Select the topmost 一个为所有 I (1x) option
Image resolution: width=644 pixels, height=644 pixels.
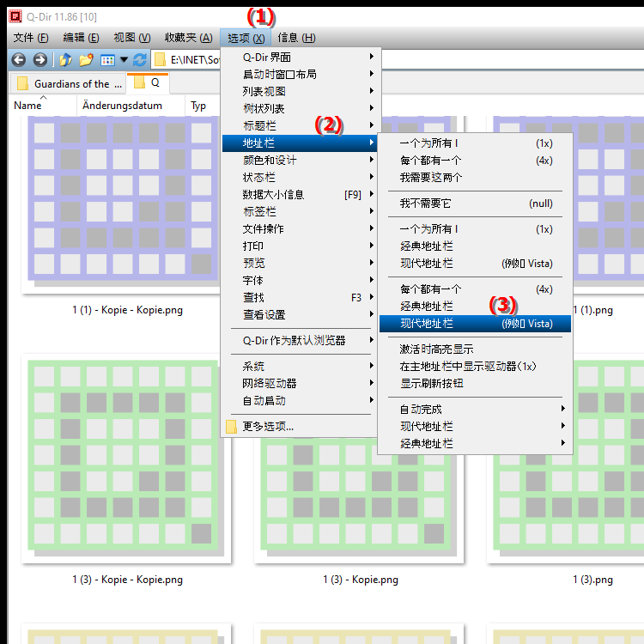pyautogui.click(x=475, y=143)
